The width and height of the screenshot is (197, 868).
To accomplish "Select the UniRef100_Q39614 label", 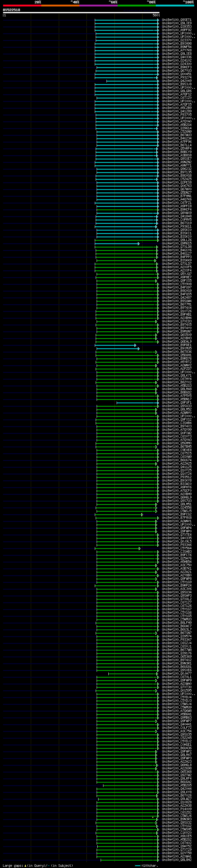I will tap(176, 128).
